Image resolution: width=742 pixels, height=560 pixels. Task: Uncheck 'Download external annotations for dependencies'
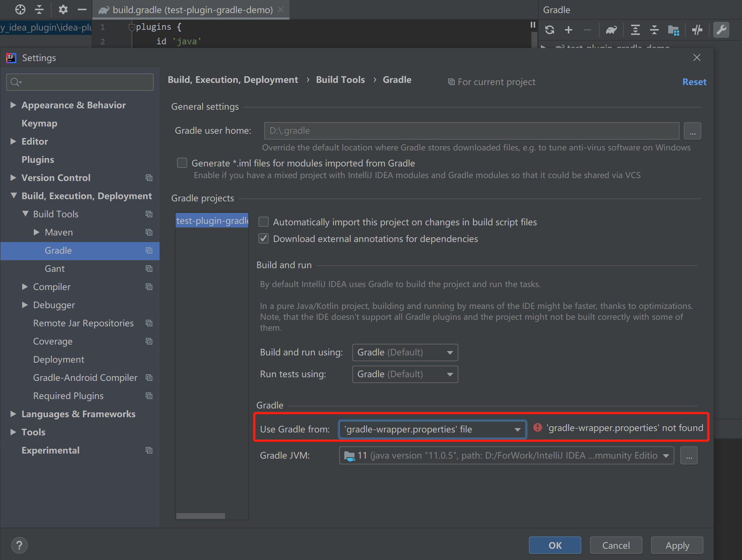coord(263,238)
